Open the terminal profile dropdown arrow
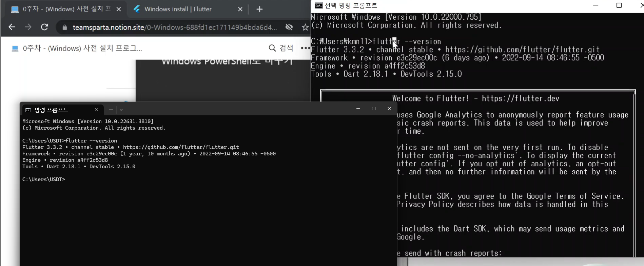644x266 pixels. pos(121,110)
